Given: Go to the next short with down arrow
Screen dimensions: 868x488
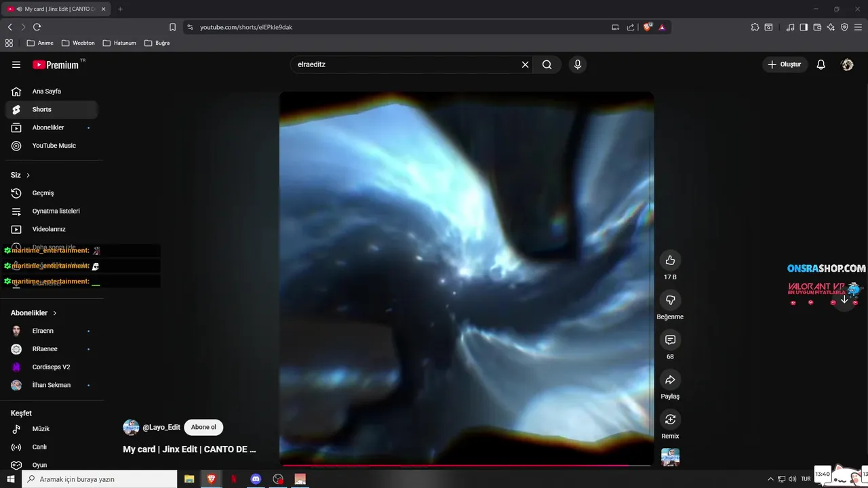Looking at the screenshot, I should 844,299.
